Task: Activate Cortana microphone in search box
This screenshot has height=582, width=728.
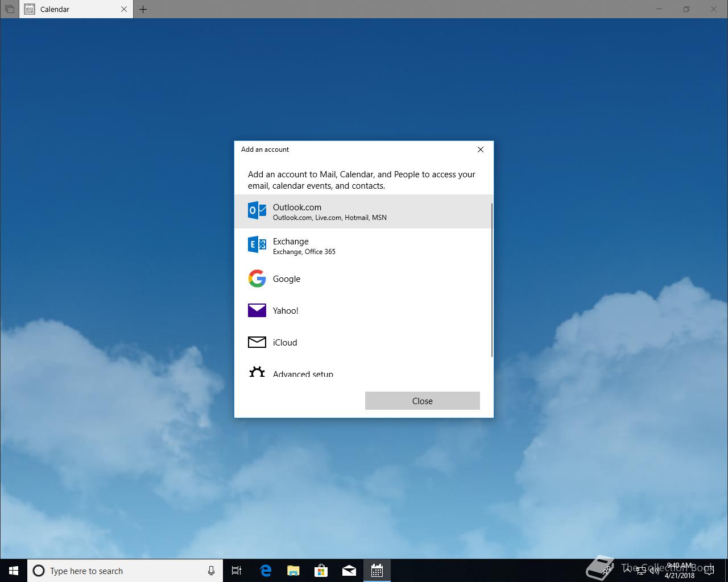Action: tap(211, 571)
